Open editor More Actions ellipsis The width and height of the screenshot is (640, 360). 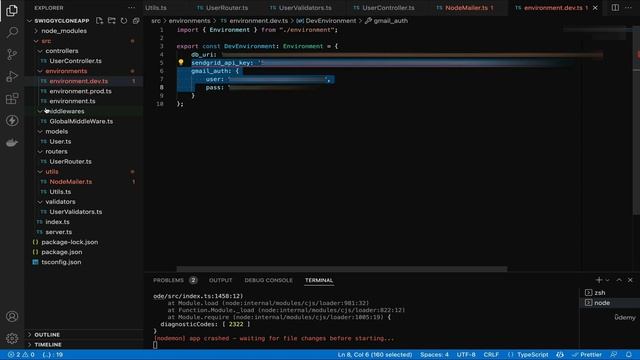point(628,8)
